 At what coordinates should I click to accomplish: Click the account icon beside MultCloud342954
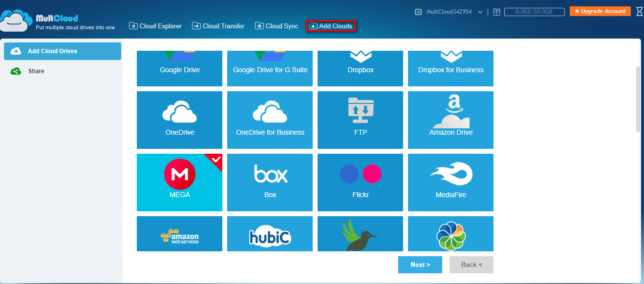(418, 12)
